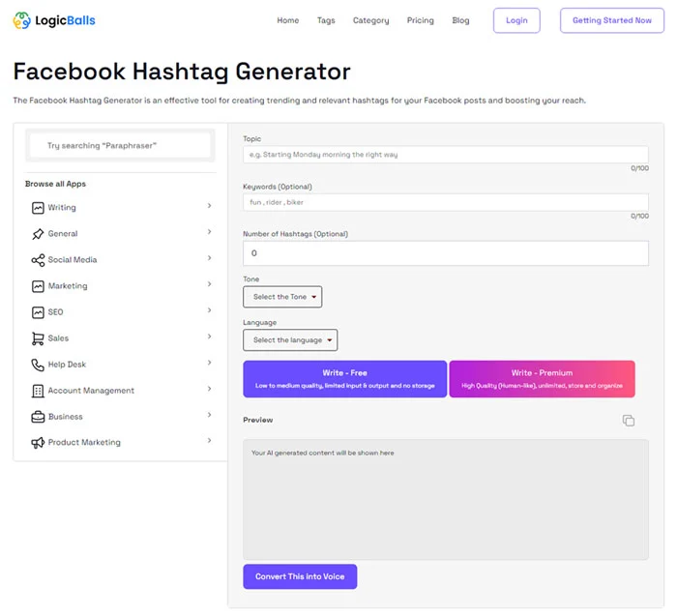This screenshot has height=616, width=677.
Task: Focus the Topic input field
Action: pos(446,155)
